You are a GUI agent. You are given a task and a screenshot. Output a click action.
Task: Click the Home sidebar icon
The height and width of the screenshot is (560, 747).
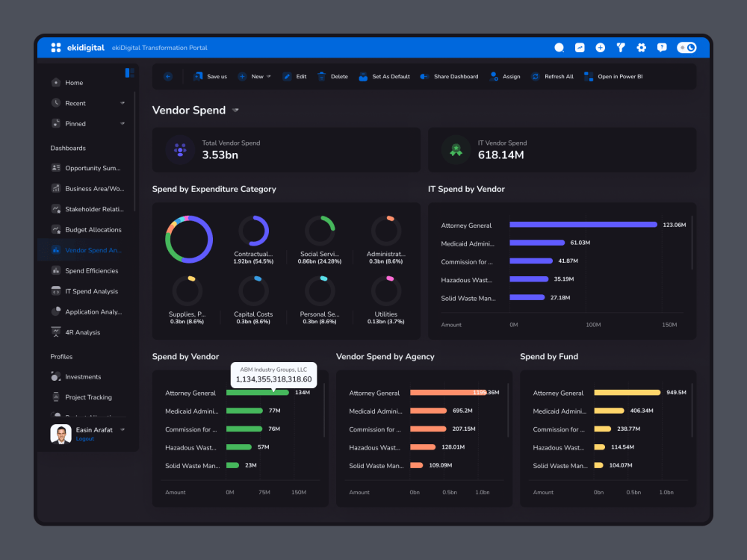pyautogui.click(x=56, y=82)
